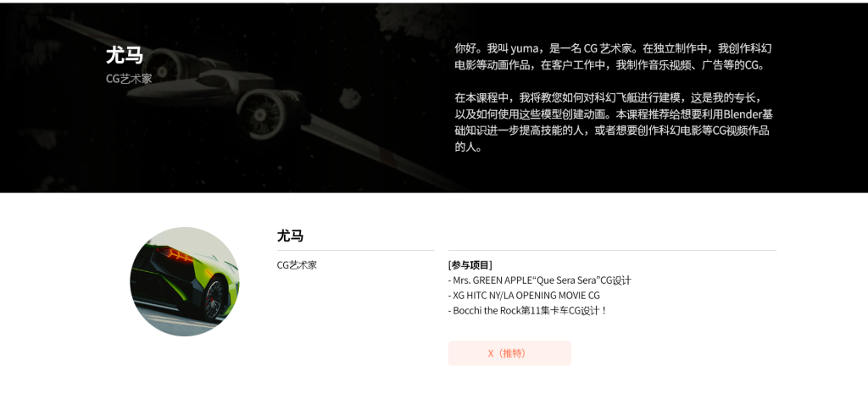The height and width of the screenshot is (394, 868).
Task: Click the 你好。我叫 yuma intro paragraph
Action: [613, 57]
